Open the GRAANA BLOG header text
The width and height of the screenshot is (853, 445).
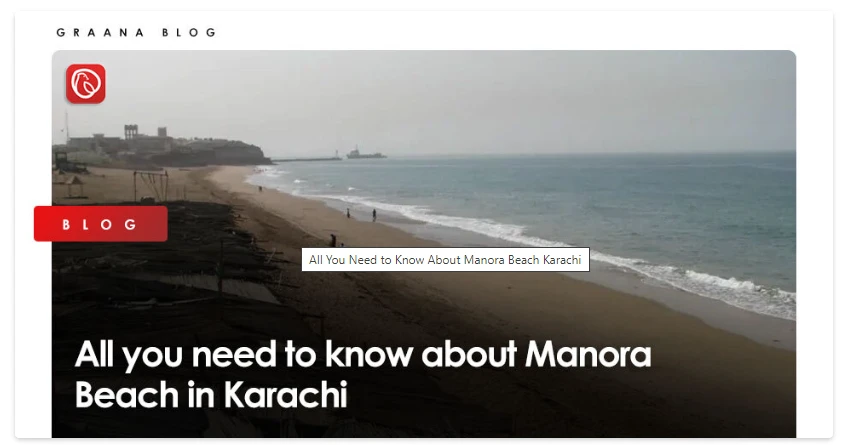pyautogui.click(x=136, y=33)
